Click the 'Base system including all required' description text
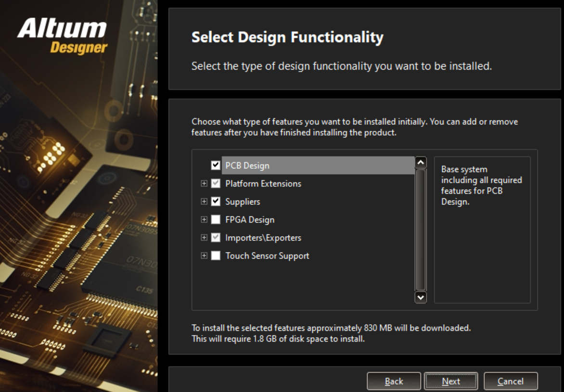Viewport: 564px width, 392px height. pos(482,185)
